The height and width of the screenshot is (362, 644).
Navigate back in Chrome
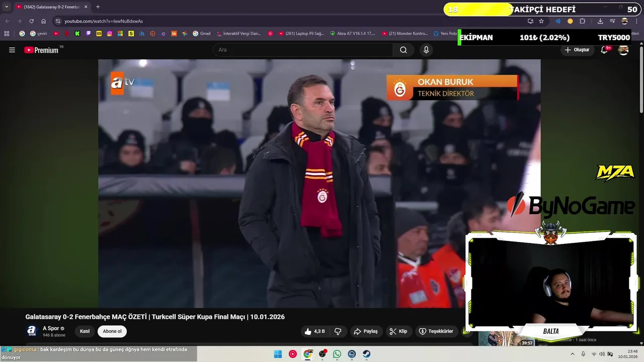7,21
